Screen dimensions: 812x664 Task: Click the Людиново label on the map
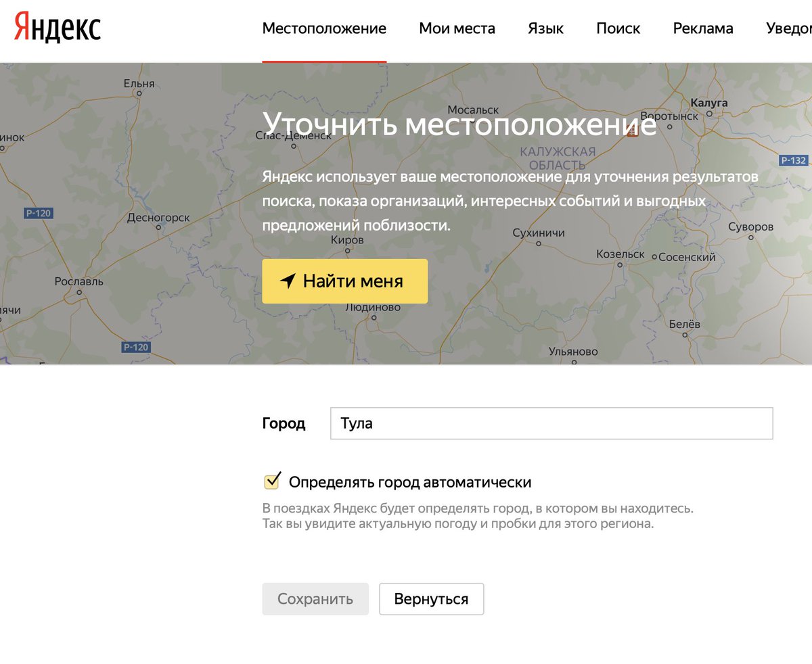[373, 307]
